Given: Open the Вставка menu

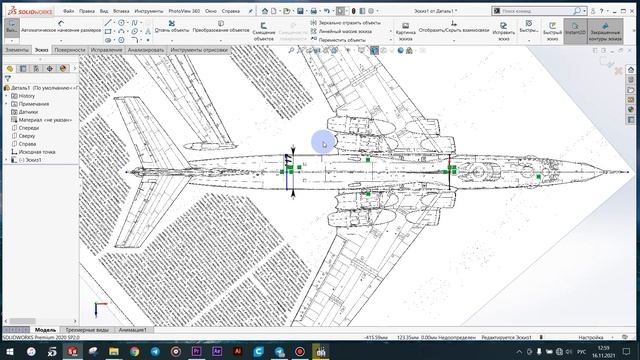Looking at the screenshot, I should click(121, 11).
